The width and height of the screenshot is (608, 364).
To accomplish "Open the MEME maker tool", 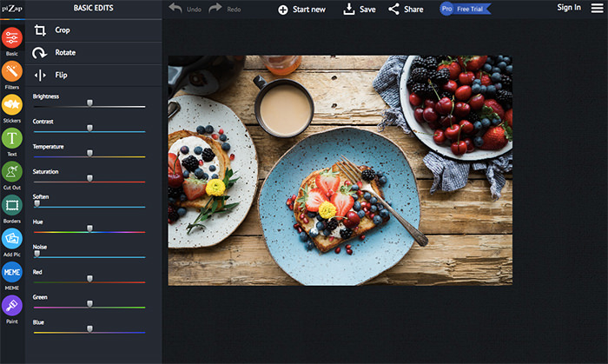I will [x=12, y=272].
